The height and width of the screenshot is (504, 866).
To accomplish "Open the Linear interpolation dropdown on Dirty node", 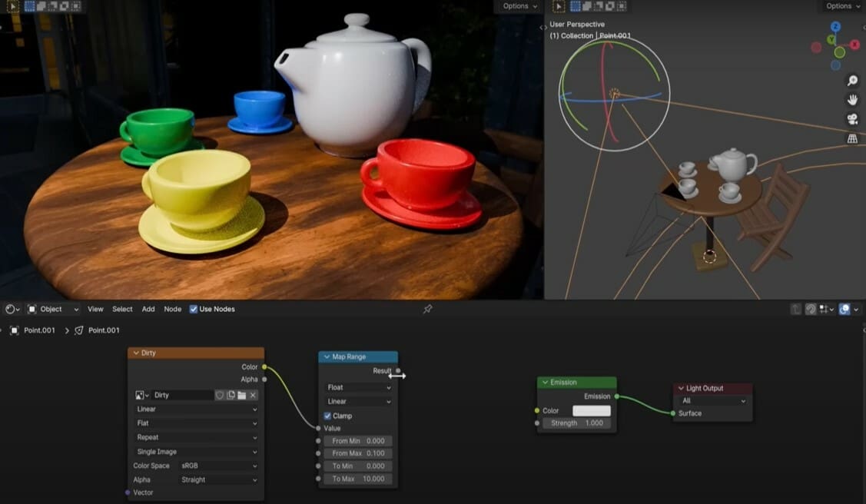I will 196,409.
